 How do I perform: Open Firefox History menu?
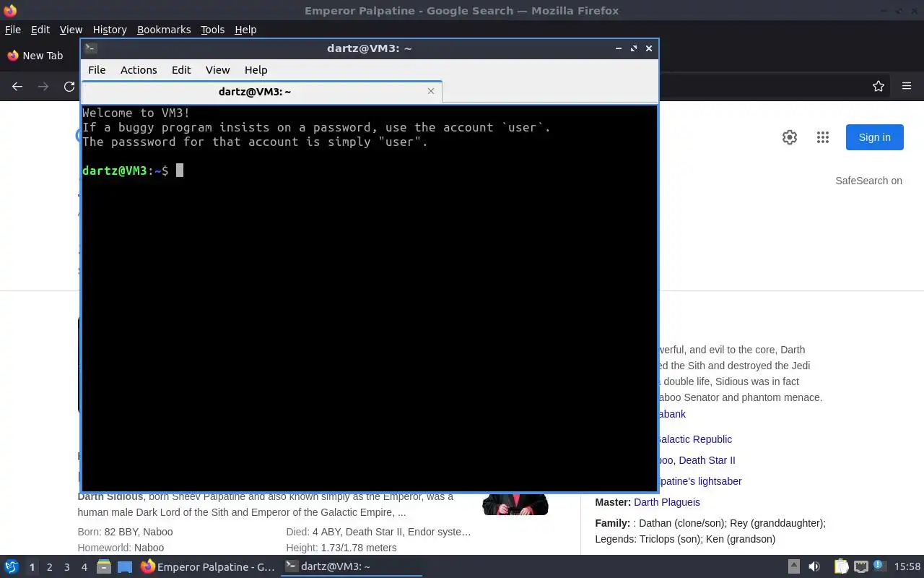110,30
